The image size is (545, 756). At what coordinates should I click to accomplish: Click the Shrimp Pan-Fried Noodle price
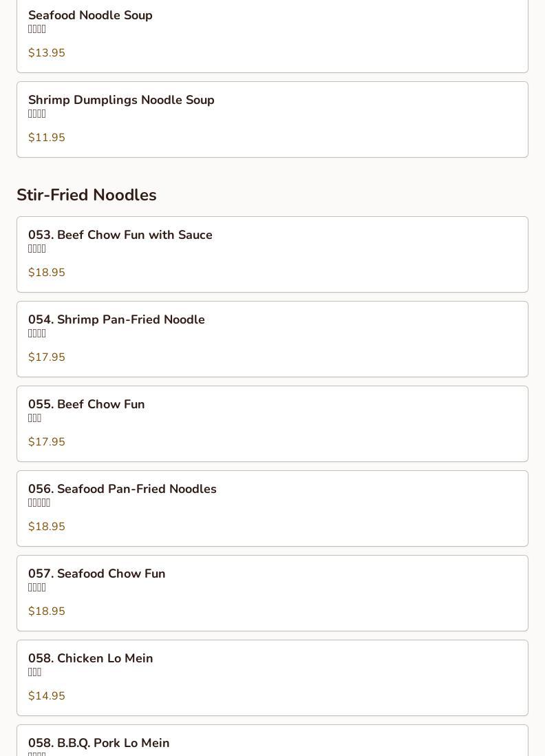click(47, 357)
